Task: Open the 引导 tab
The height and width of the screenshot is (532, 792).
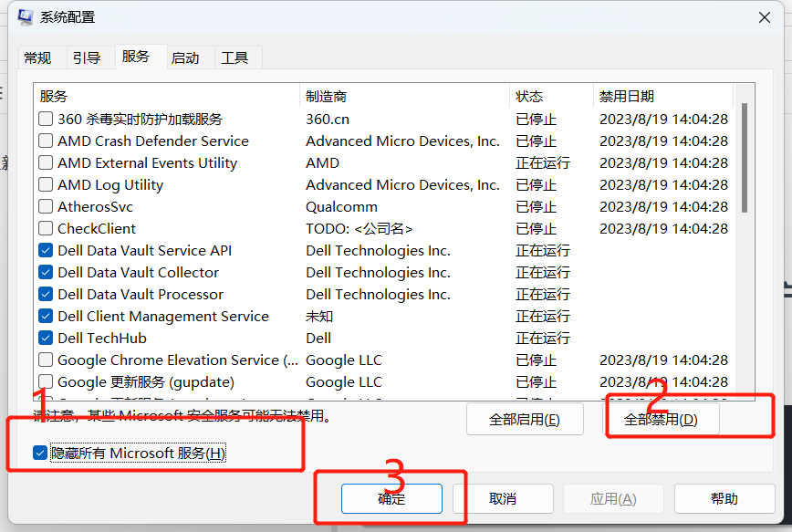Action: pos(87,57)
